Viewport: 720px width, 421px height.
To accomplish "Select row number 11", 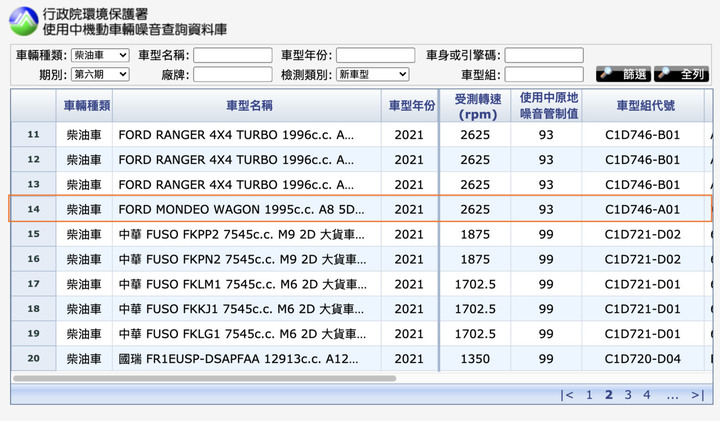I will click(34, 135).
